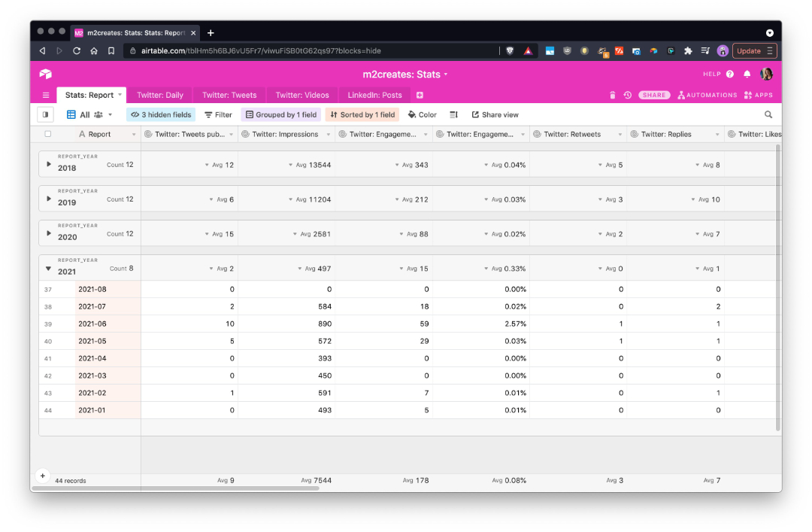Image resolution: width=812 pixels, height=532 pixels.
Task: Reload the Airtable page
Action: (x=77, y=51)
